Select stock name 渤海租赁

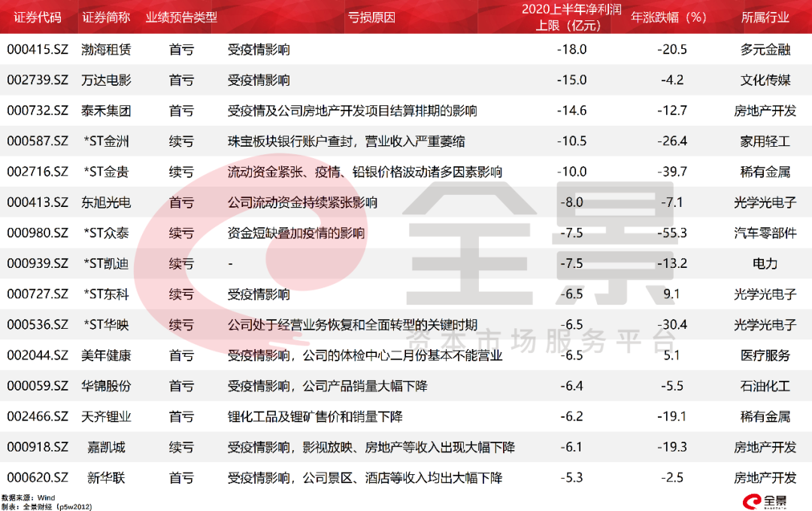[106, 50]
